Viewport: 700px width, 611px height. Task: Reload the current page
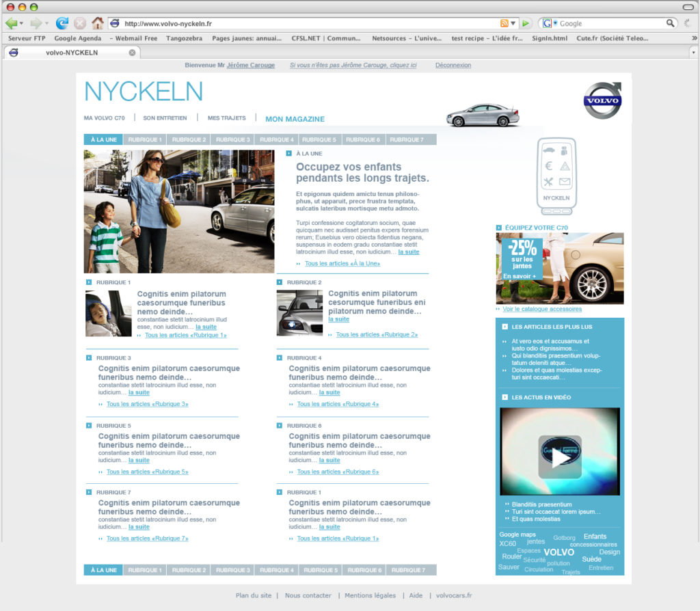(x=62, y=23)
